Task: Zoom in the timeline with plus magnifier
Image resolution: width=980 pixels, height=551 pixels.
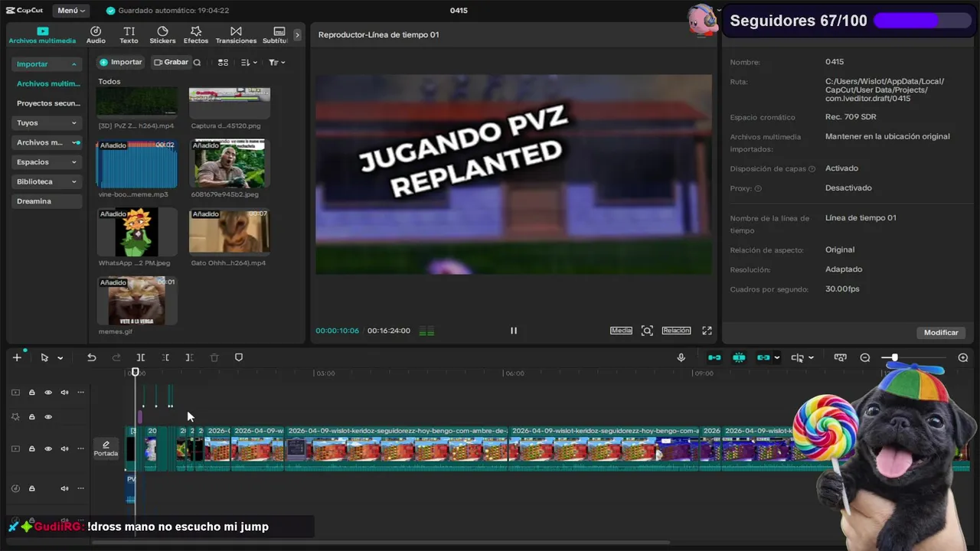Action: click(963, 357)
